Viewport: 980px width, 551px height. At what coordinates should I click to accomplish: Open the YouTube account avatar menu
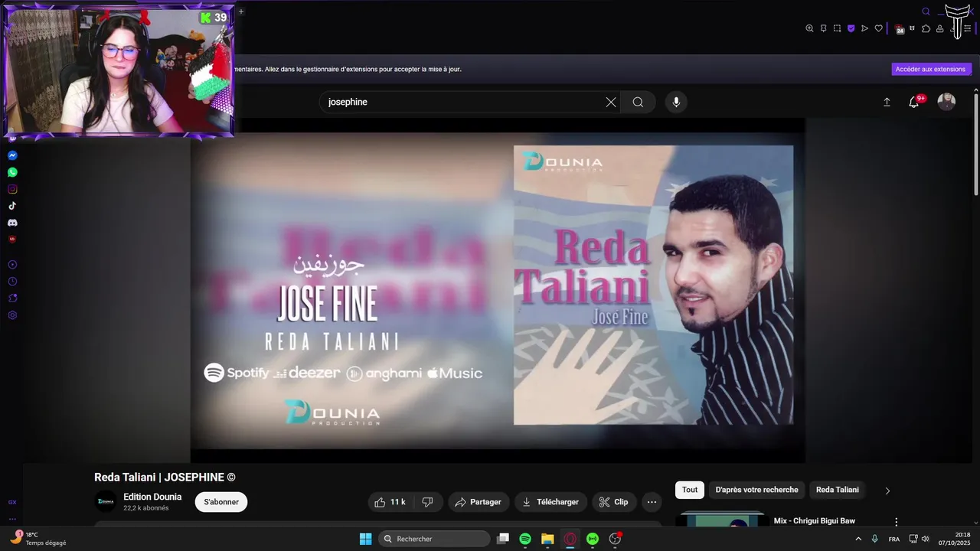click(x=947, y=102)
